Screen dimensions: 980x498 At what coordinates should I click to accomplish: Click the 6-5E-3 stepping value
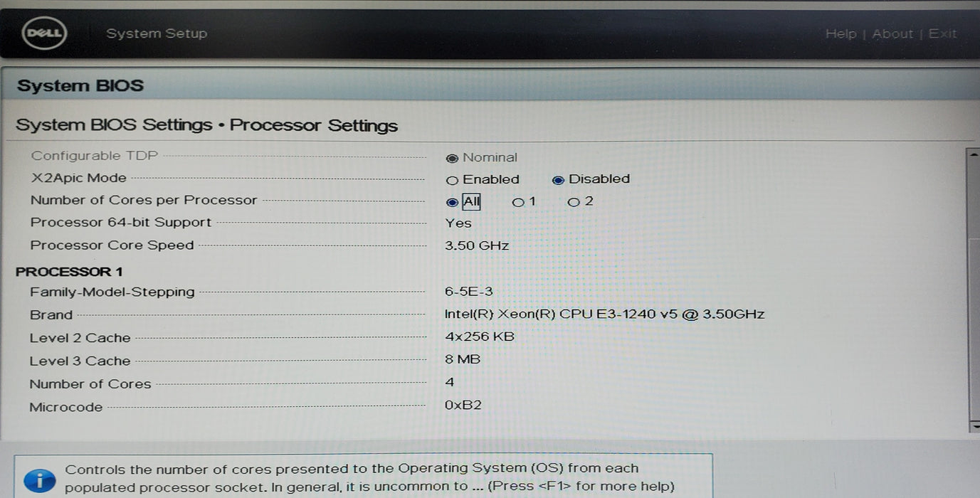tap(469, 292)
